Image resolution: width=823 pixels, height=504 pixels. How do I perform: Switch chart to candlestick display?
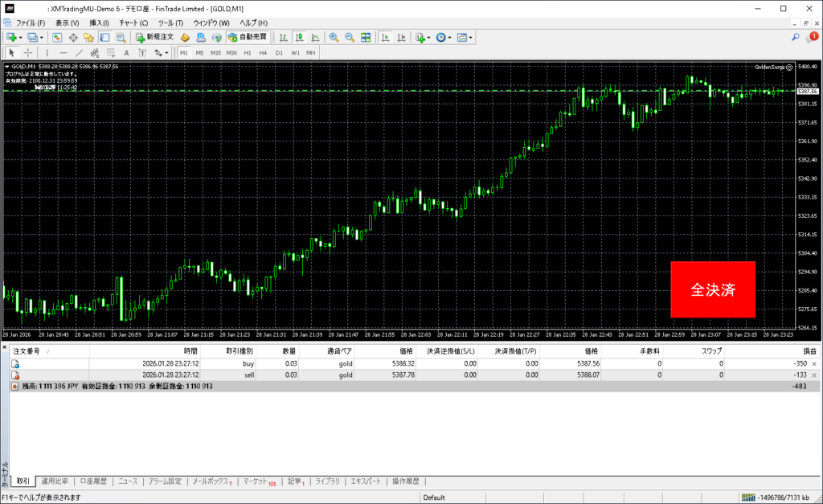click(x=299, y=37)
